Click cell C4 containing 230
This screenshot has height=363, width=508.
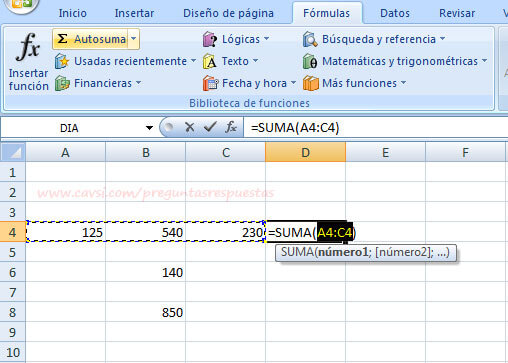pos(226,232)
